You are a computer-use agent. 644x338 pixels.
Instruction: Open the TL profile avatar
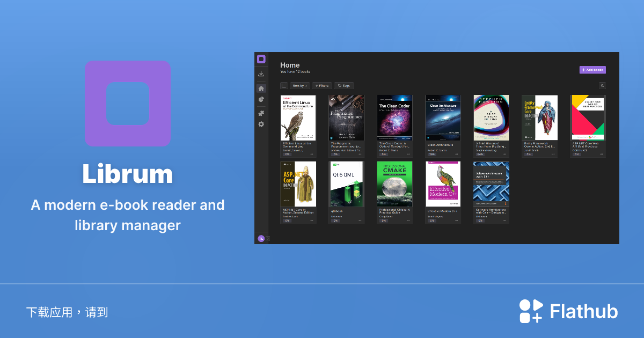261,238
